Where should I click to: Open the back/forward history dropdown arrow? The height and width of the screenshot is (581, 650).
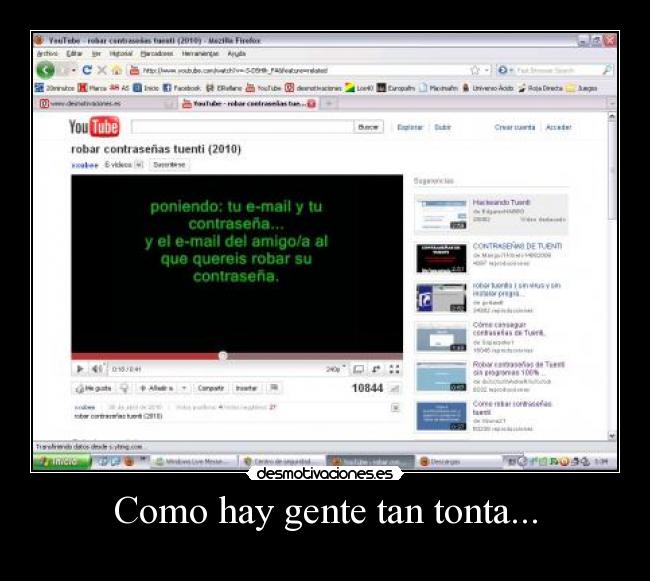click(x=73, y=70)
